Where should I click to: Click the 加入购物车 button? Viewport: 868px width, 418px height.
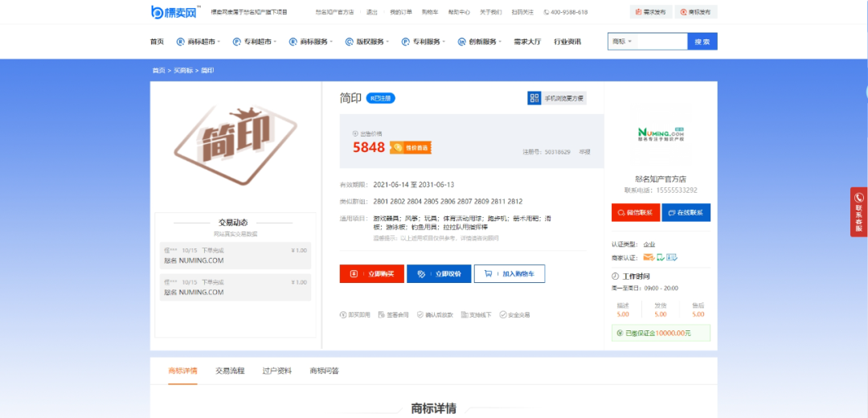pyautogui.click(x=510, y=274)
